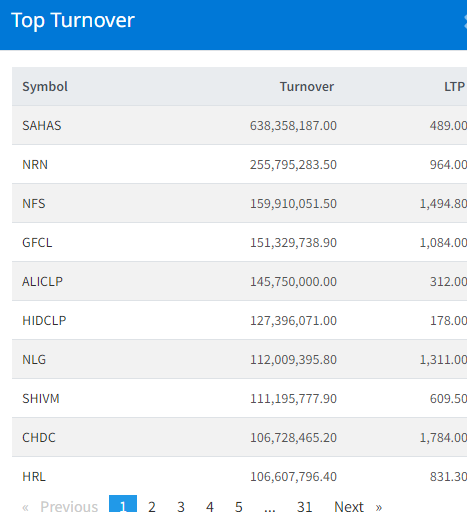Select the NFS stock symbol
467x512 pixels.
(34, 204)
